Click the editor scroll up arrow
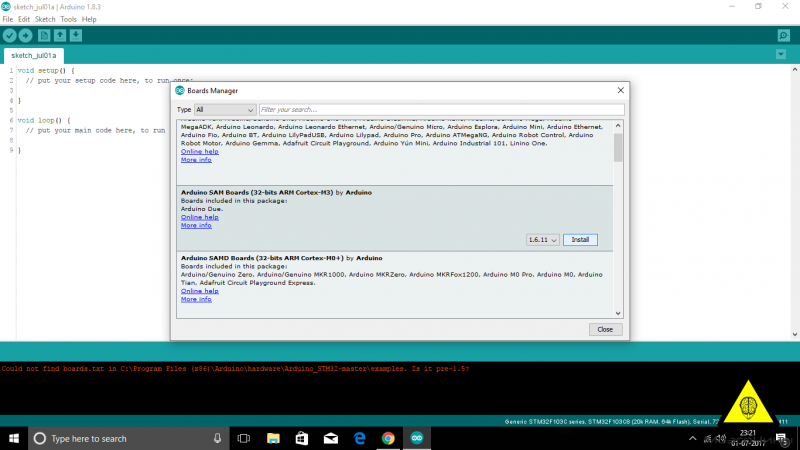Screen dimensions: 800x450 coord(795,69)
